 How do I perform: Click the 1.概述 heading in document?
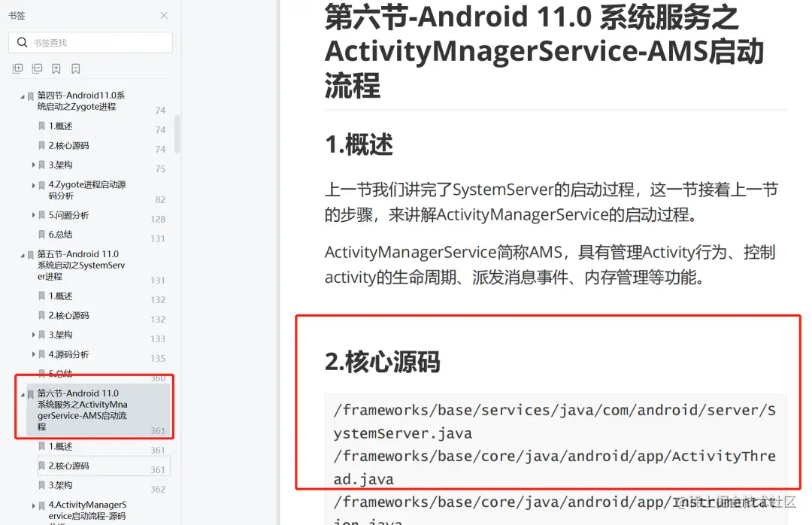(359, 144)
